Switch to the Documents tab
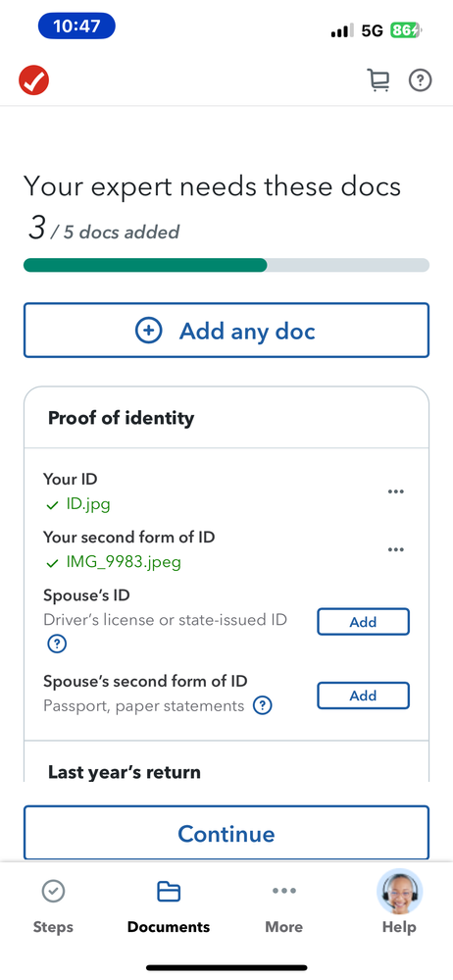Viewport: 453px width, 980px height. click(x=169, y=904)
